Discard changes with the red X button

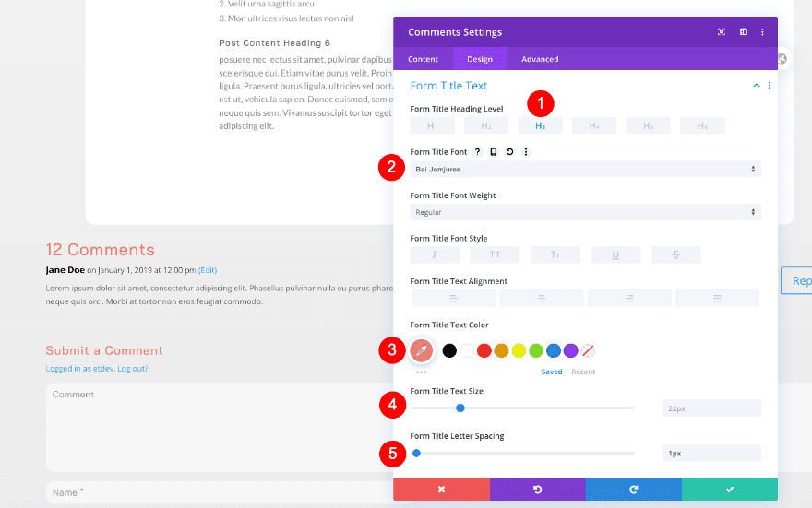[441, 490]
